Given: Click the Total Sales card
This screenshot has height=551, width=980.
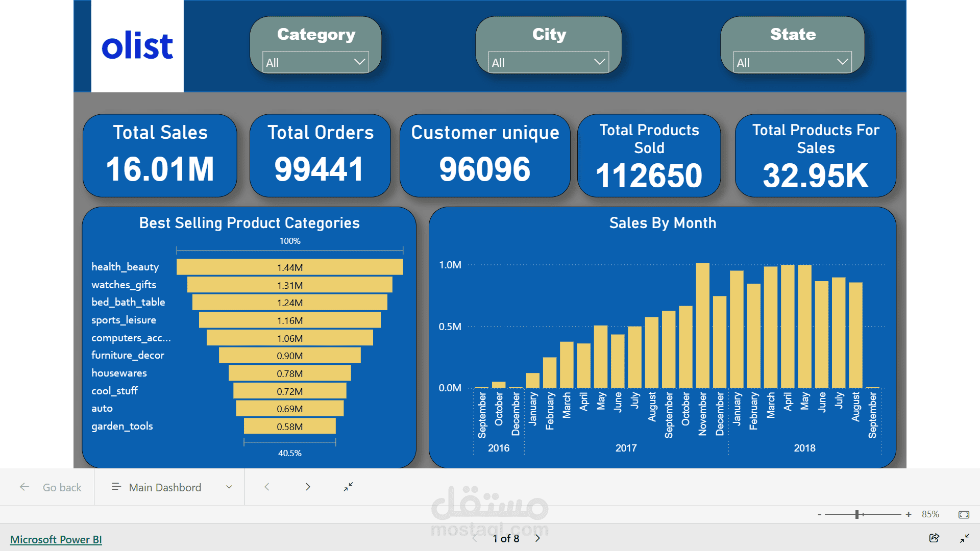Looking at the screenshot, I should (160, 156).
